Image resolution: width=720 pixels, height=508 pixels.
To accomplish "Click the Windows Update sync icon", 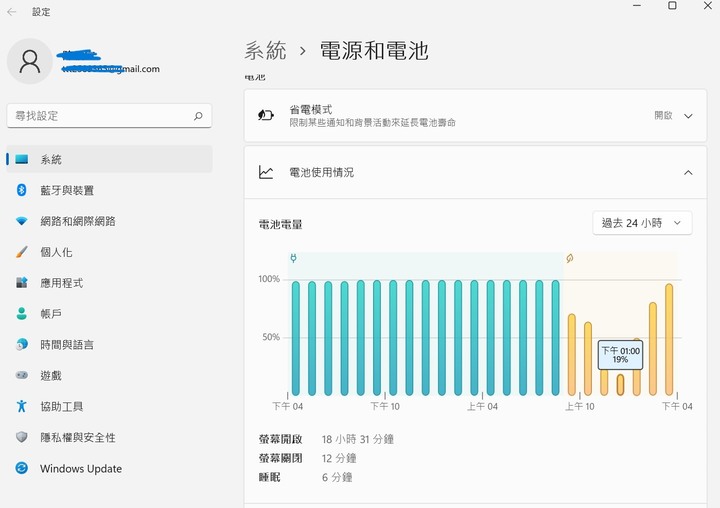I will coord(22,468).
